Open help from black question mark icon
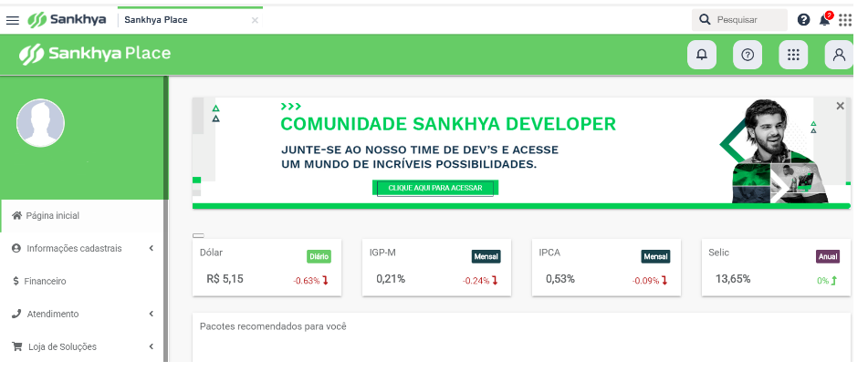This screenshot has width=868, height=392. point(804,20)
